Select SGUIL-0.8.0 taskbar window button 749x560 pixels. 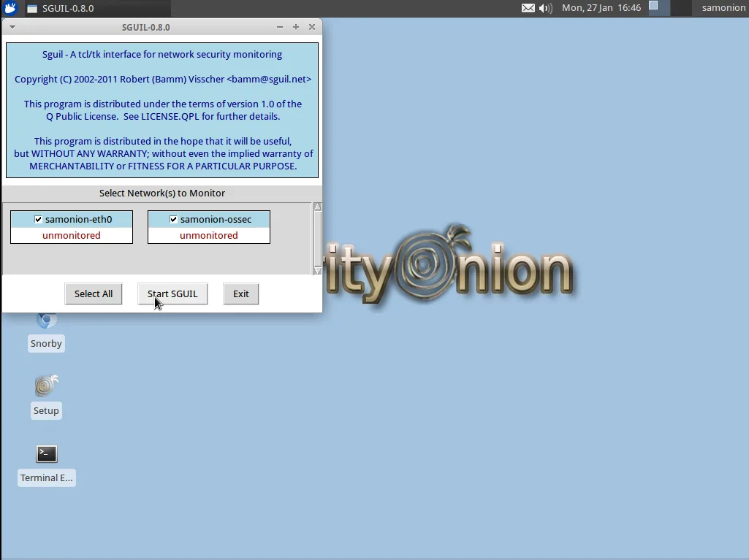[x=97, y=8]
